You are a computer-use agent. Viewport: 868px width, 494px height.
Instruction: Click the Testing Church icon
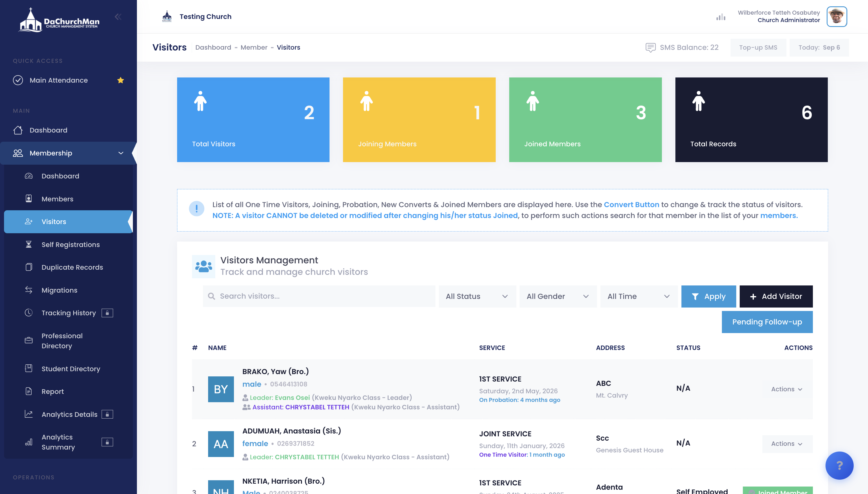point(167,16)
